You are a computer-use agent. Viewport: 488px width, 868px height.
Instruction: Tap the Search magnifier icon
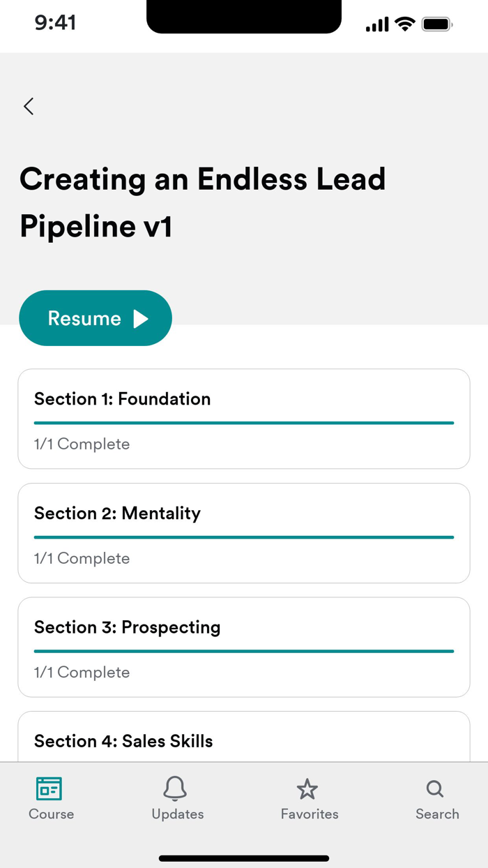pos(435,789)
